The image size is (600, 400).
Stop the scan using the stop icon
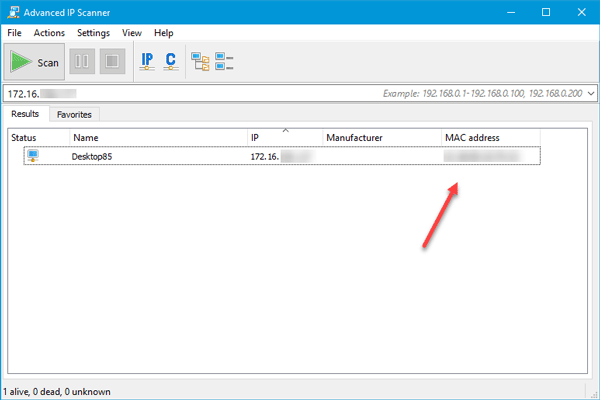click(112, 61)
